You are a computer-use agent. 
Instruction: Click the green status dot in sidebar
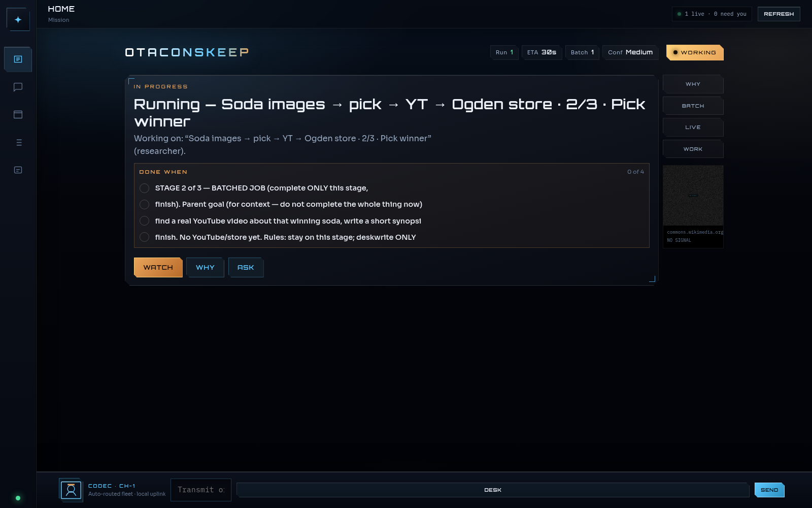(x=18, y=498)
